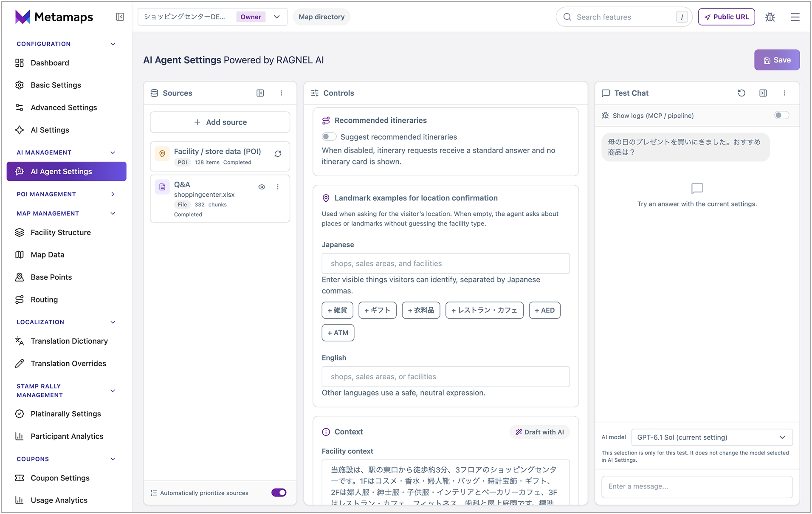Image resolution: width=812 pixels, height=514 pixels.
Task: Collapse the Localization section
Action: pyautogui.click(x=113, y=322)
